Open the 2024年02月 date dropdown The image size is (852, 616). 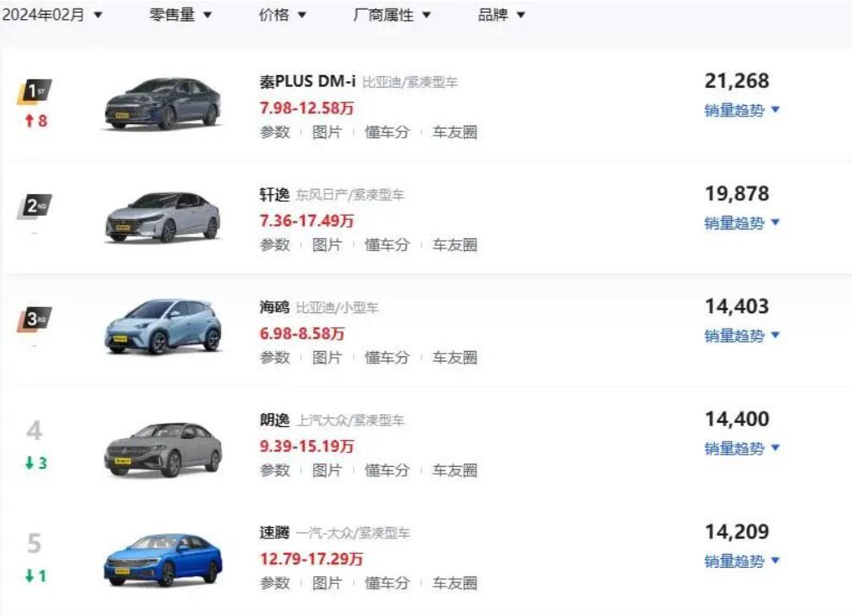click(x=52, y=16)
